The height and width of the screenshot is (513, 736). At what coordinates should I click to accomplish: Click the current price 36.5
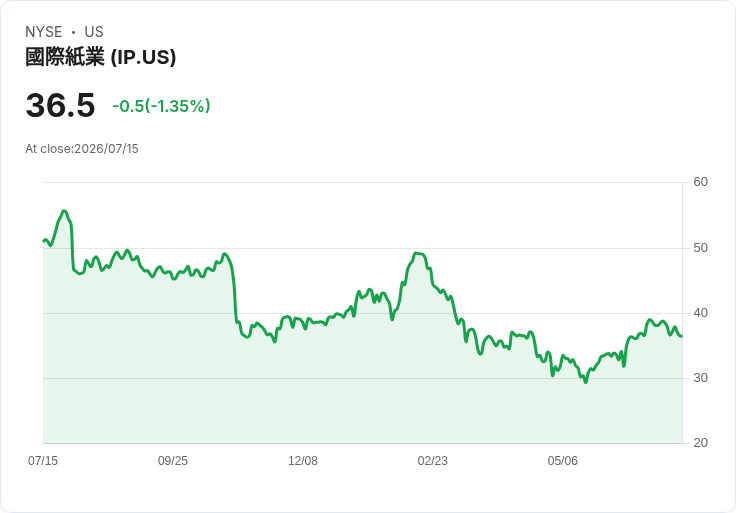[61, 105]
